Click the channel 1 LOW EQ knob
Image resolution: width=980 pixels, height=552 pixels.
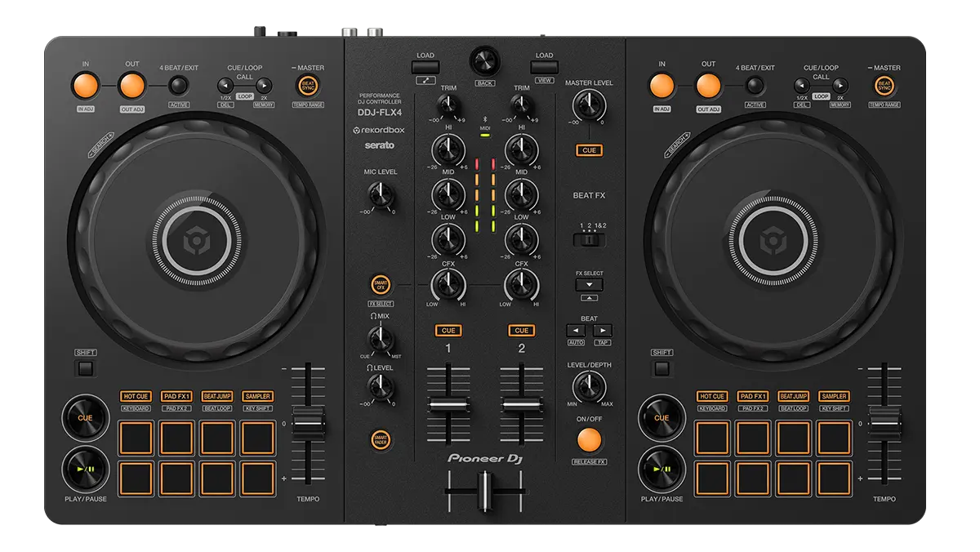(448, 239)
